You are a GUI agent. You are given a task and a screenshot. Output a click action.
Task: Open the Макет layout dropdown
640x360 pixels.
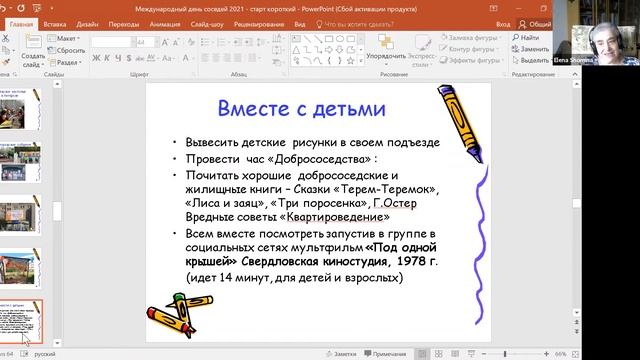click(64, 38)
